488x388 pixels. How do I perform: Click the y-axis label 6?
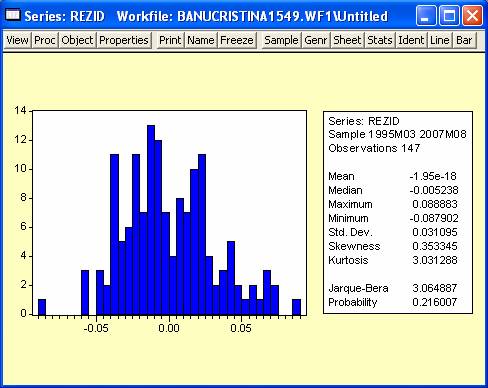click(23, 227)
